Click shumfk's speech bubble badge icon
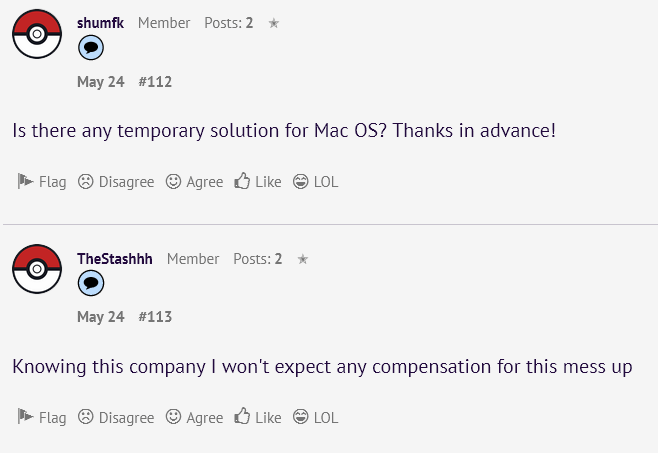 pyautogui.click(x=91, y=47)
